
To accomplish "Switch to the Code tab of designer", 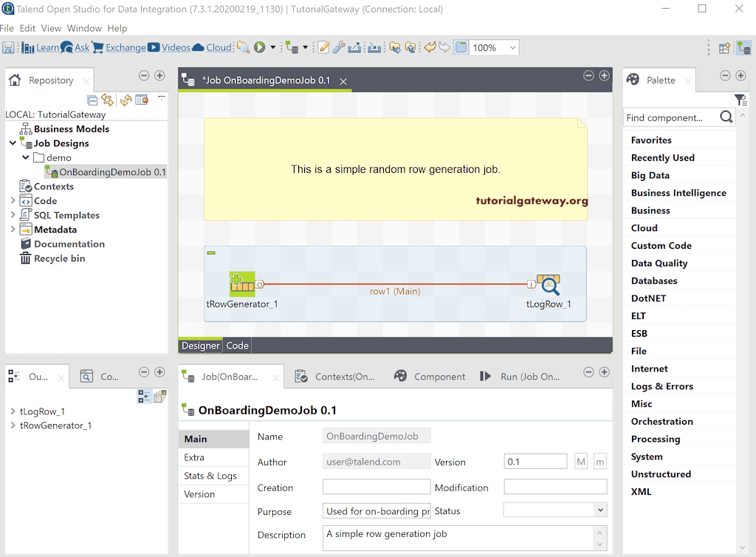I will pyautogui.click(x=237, y=346).
